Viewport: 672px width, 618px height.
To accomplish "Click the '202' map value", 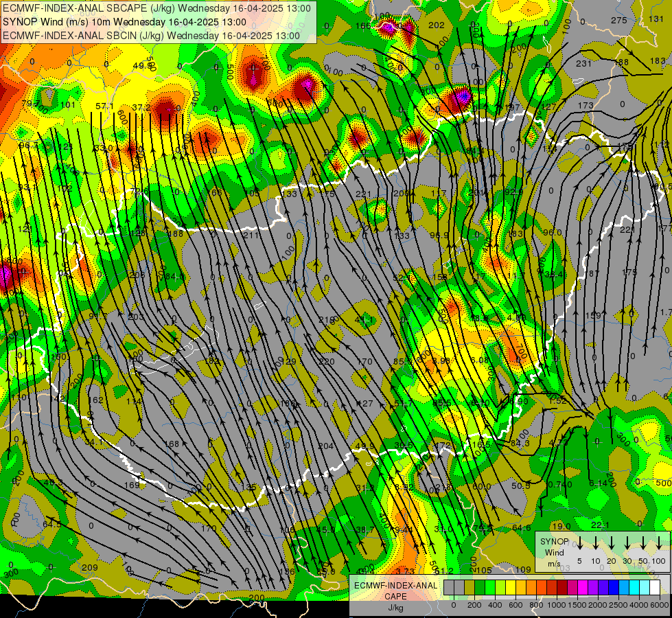I will (x=437, y=25).
